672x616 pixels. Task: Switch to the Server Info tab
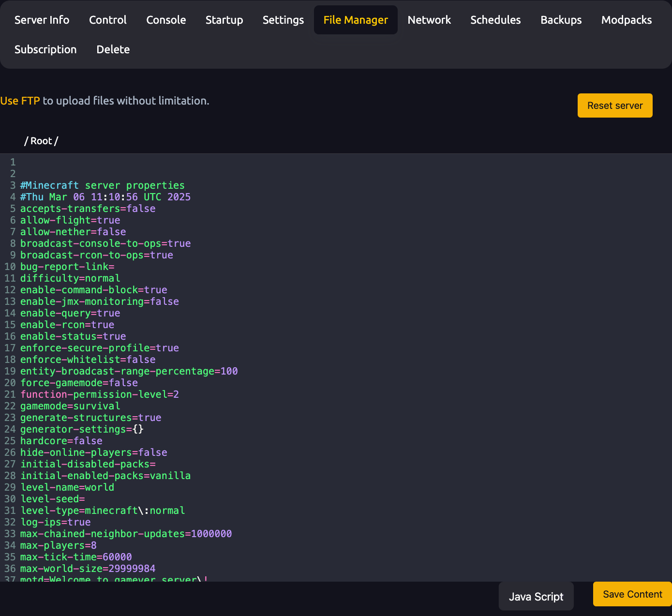pos(42,20)
